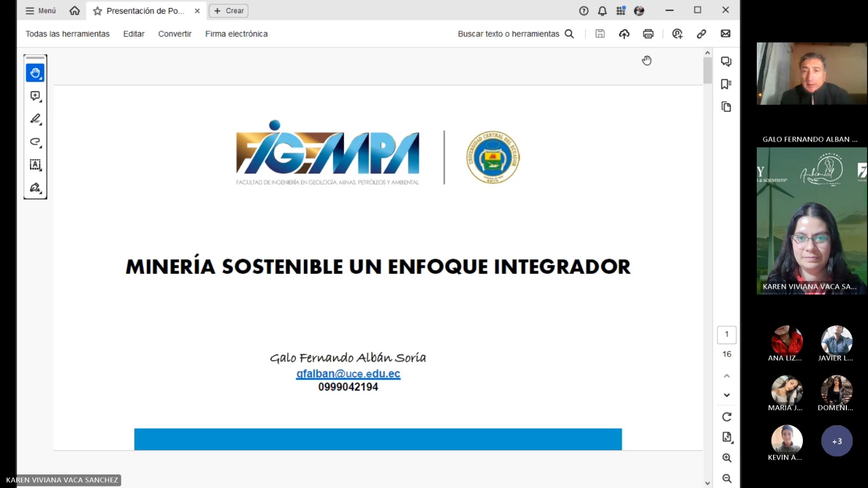Click the upload to cloud icon
The width and height of the screenshot is (868, 488).
point(624,34)
